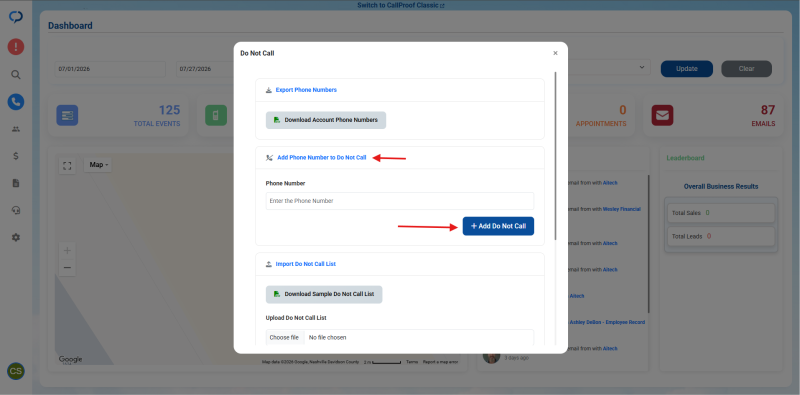Click the Enter the Phone Number field

(x=399, y=201)
